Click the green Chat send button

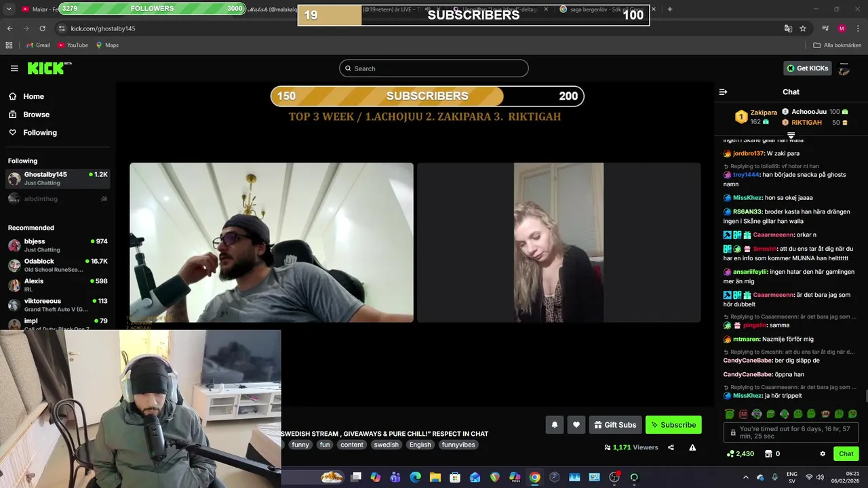[846, 454]
